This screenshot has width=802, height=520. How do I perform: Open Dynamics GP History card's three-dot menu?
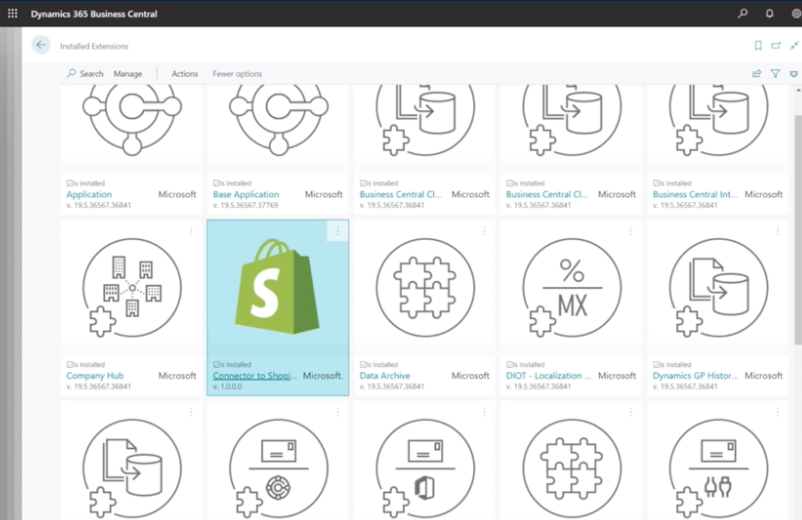777,231
